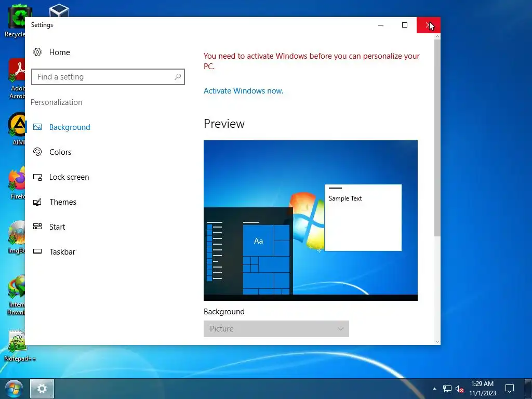The height and width of the screenshot is (399, 532).
Task: Click the Background picture icon
Action: (37, 127)
